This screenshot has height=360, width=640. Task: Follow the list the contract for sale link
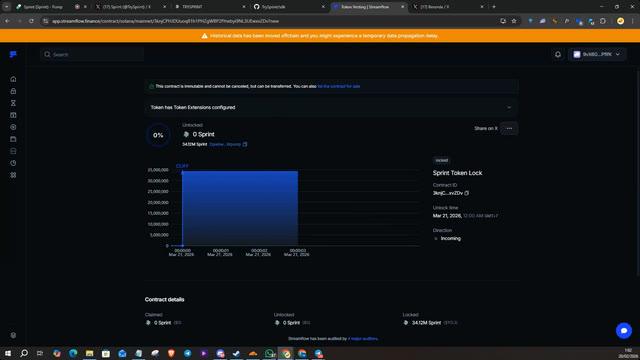(x=339, y=86)
